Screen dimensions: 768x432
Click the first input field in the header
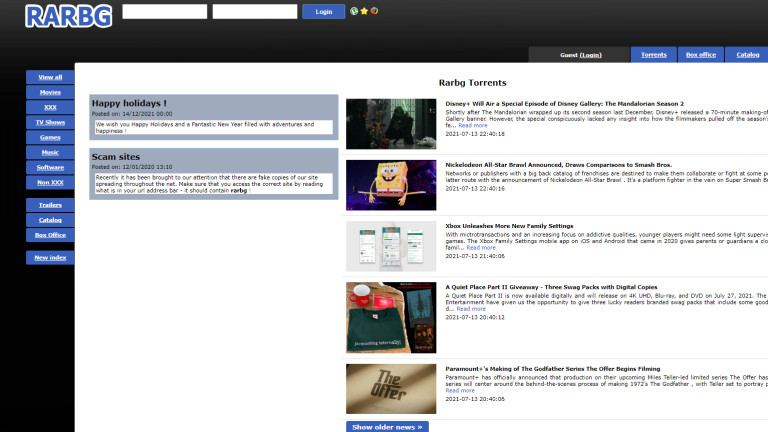click(x=165, y=12)
